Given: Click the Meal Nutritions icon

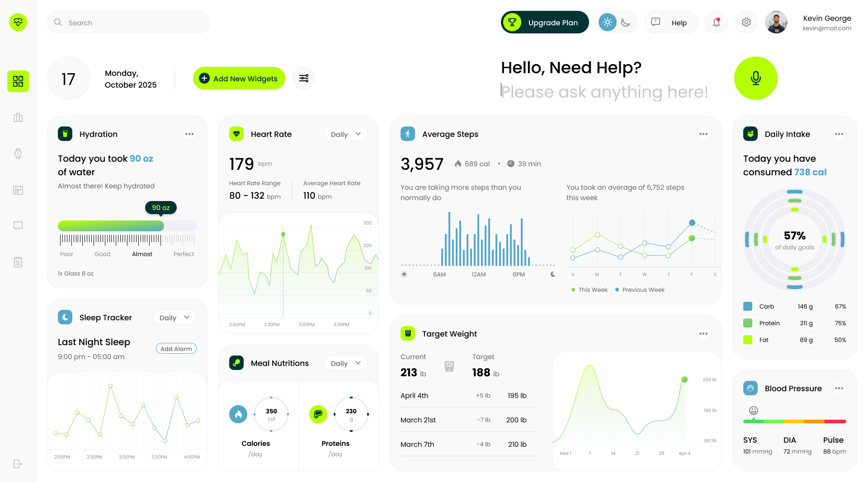Looking at the screenshot, I should point(236,363).
